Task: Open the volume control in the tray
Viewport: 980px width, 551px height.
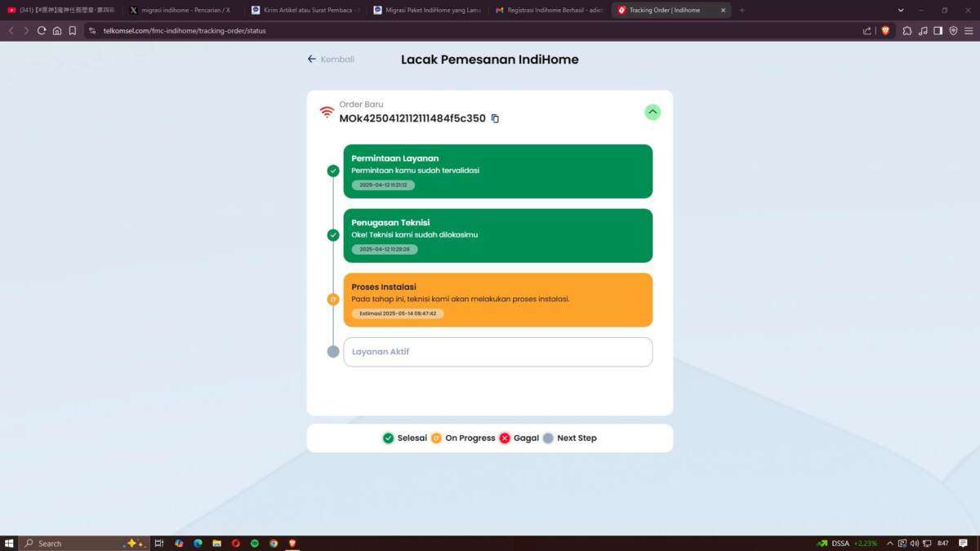Action: click(x=914, y=543)
